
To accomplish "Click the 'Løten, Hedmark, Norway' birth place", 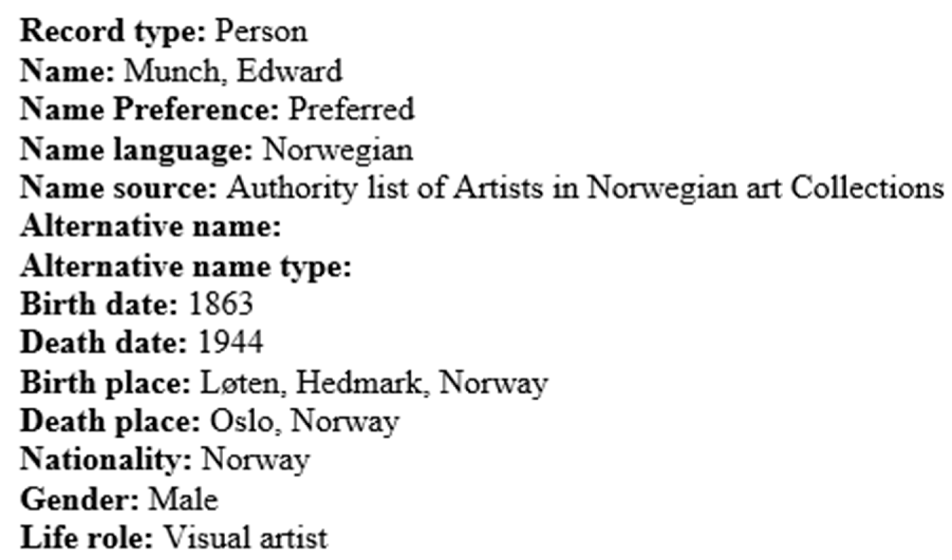I will point(374,383).
